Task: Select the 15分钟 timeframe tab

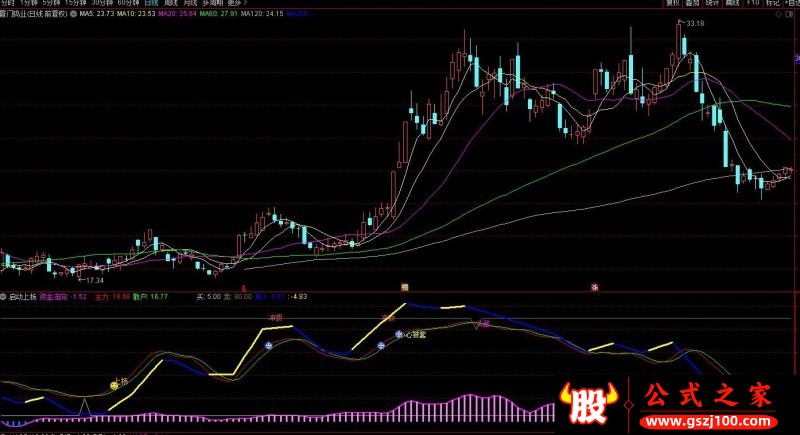Action: (x=76, y=3)
